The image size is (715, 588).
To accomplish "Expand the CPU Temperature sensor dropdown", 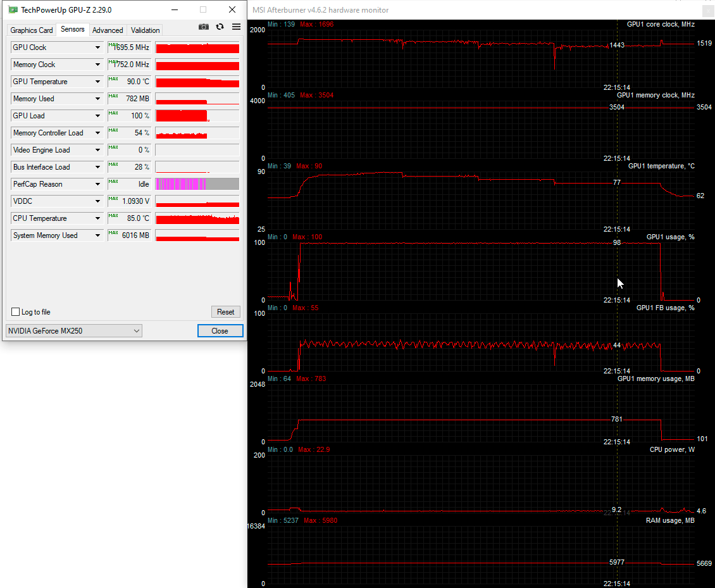I will coord(97,218).
